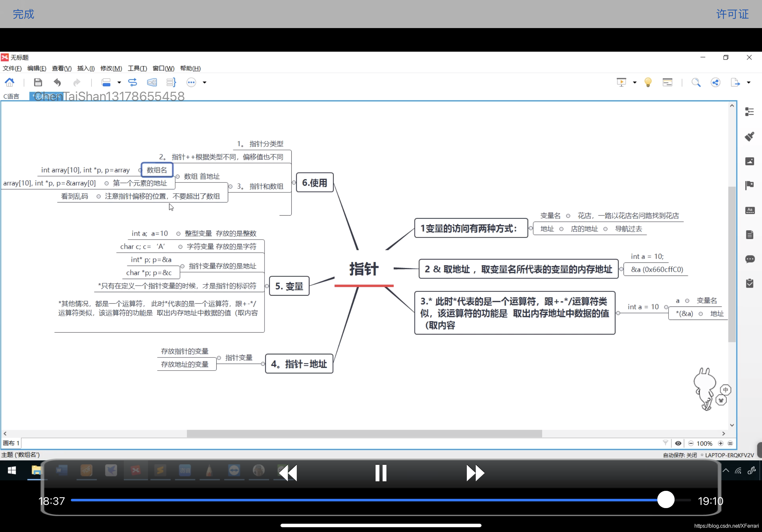Expand the structure dropdown arrow in the toolbar
The width and height of the screenshot is (762, 532).
[119, 82]
